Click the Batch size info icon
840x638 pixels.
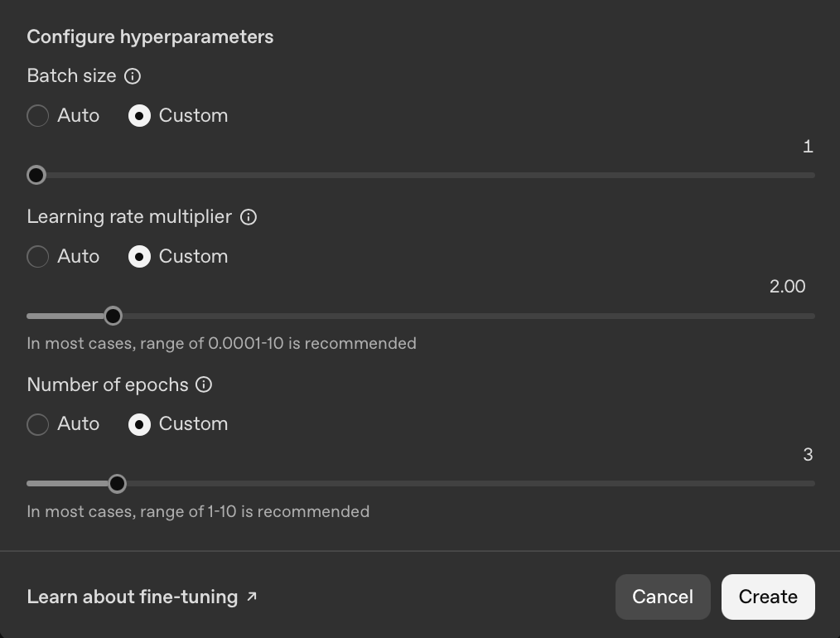click(133, 75)
